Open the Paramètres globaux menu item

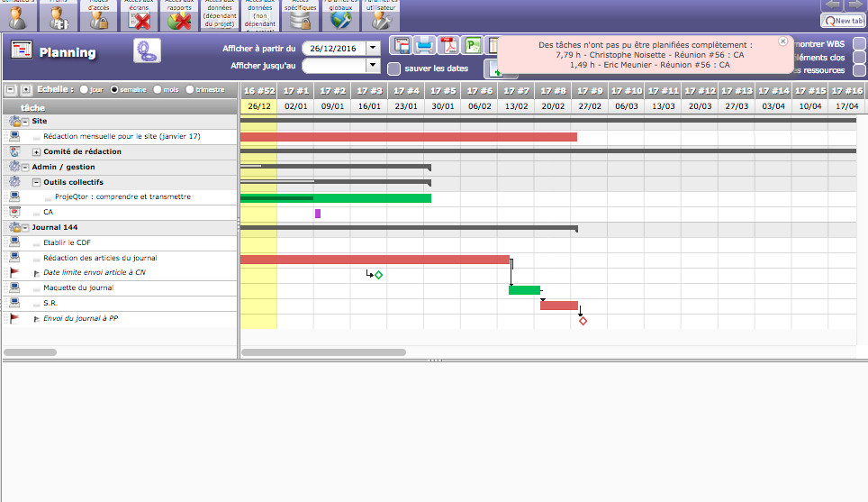(341, 16)
